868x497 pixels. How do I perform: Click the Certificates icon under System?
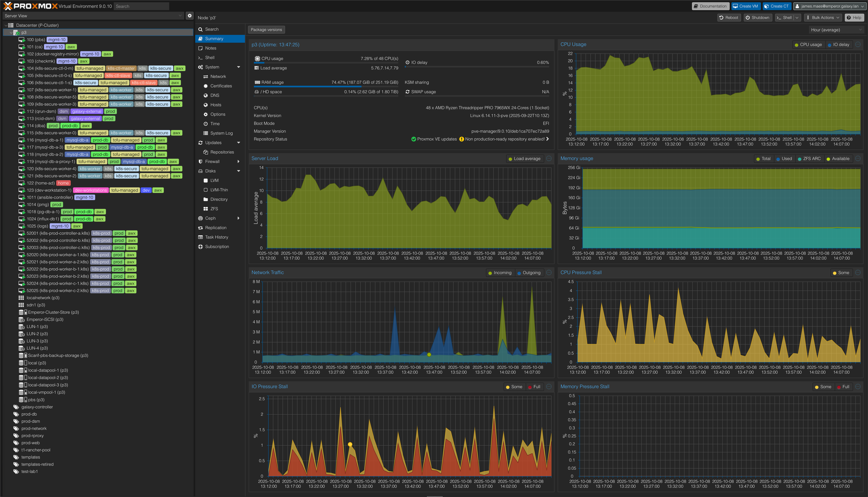coord(206,86)
